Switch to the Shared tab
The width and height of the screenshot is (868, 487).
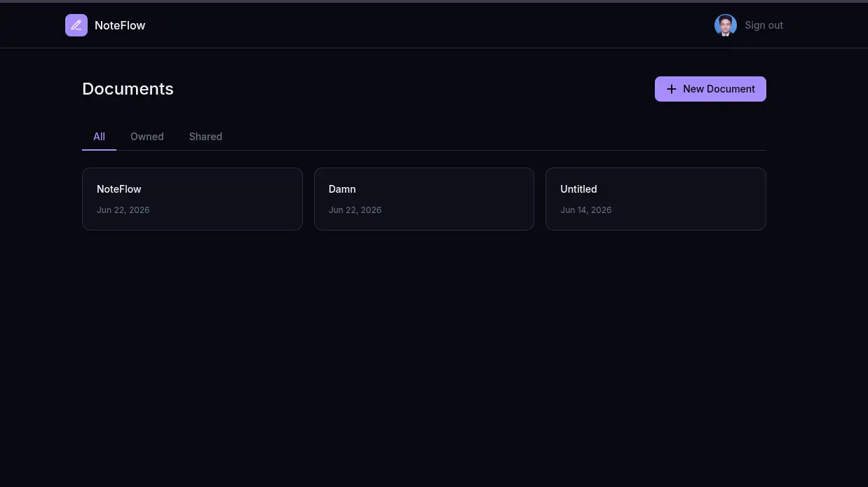click(x=205, y=137)
